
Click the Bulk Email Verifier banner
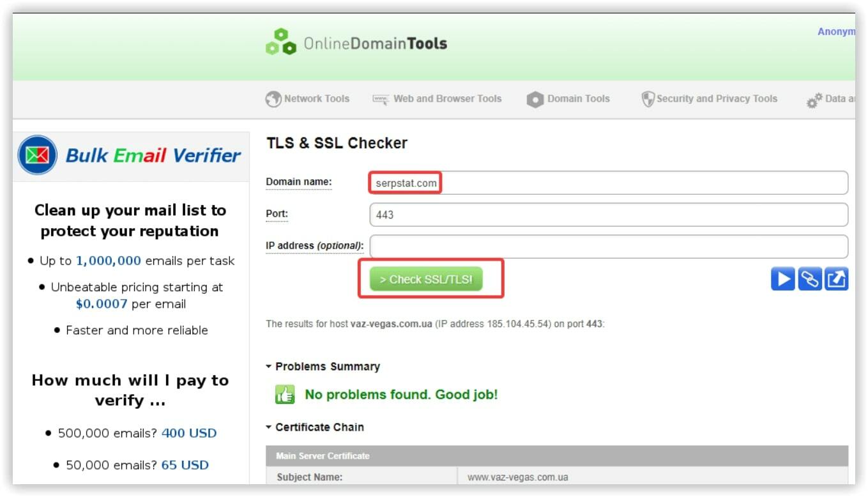tap(131, 155)
